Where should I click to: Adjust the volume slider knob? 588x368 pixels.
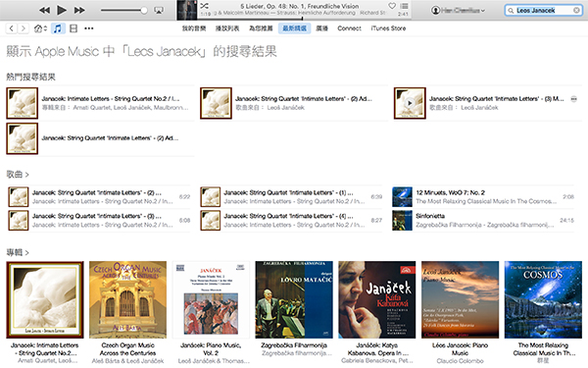(144, 10)
